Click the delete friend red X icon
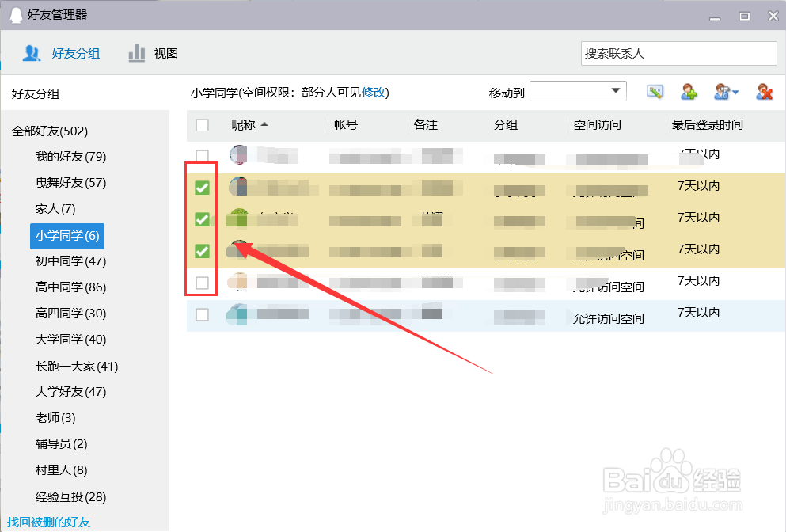The height and width of the screenshot is (532, 786). tap(763, 92)
